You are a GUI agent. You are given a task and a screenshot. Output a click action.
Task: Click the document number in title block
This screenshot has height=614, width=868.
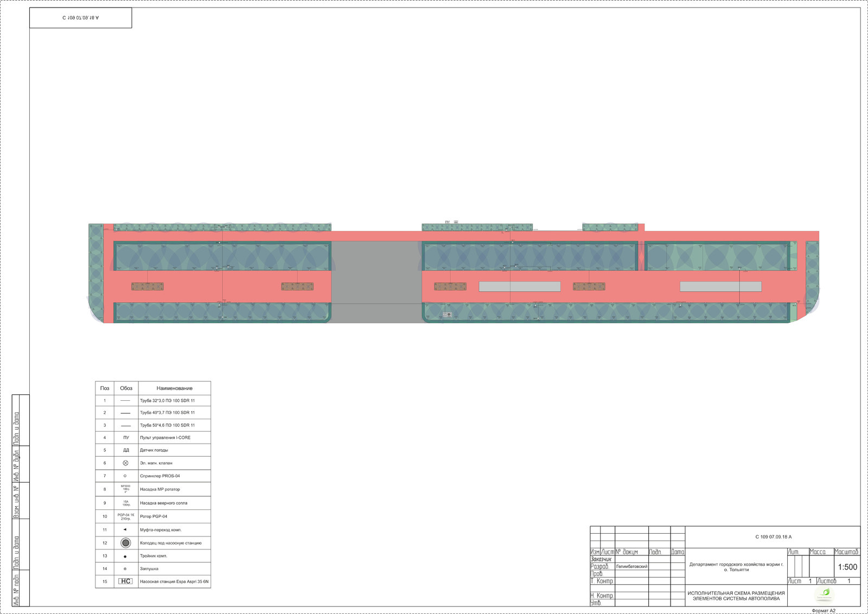pyautogui.click(x=773, y=537)
